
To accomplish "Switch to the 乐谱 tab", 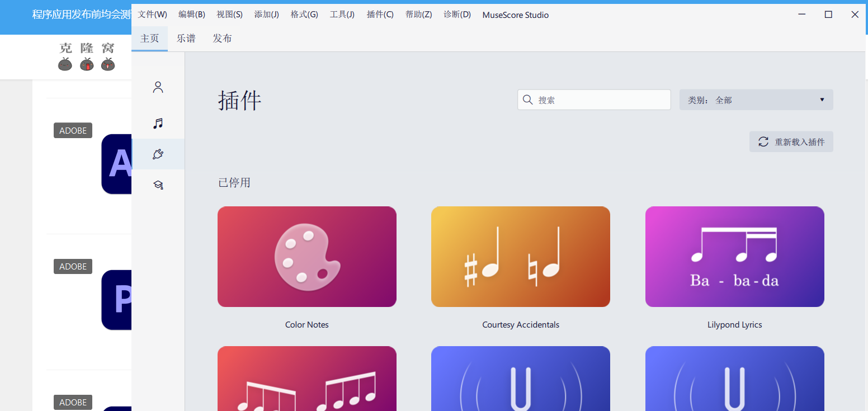I will (x=186, y=39).
